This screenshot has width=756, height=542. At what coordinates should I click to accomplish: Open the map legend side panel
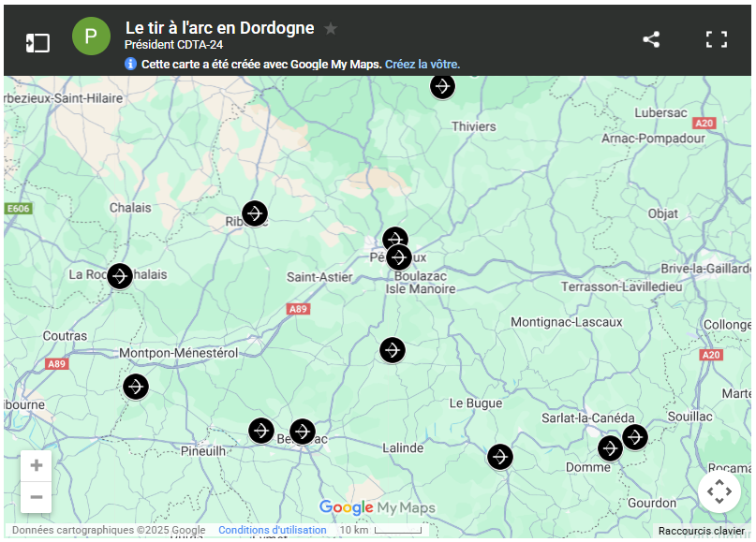click(x=37, y=42)
